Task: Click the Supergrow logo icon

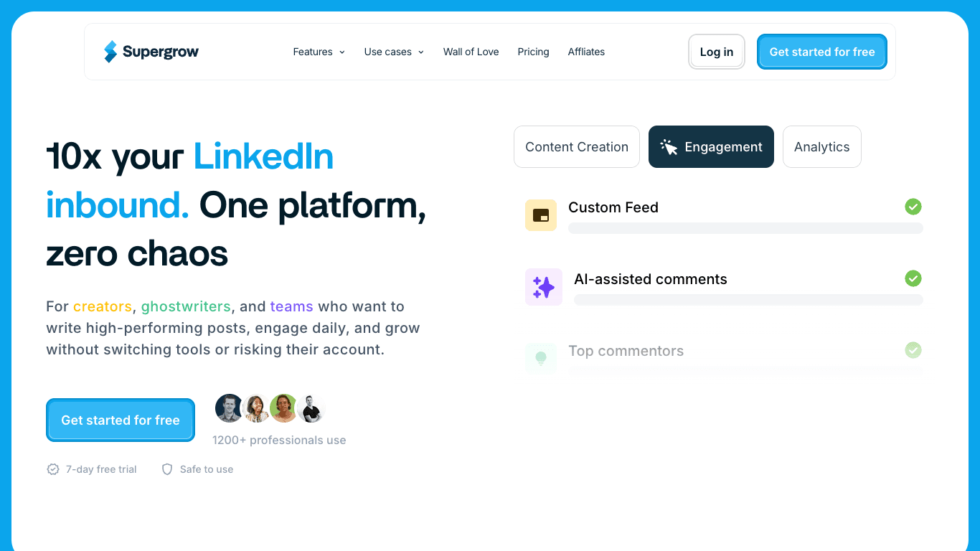Action: click(x=110, y=52)
